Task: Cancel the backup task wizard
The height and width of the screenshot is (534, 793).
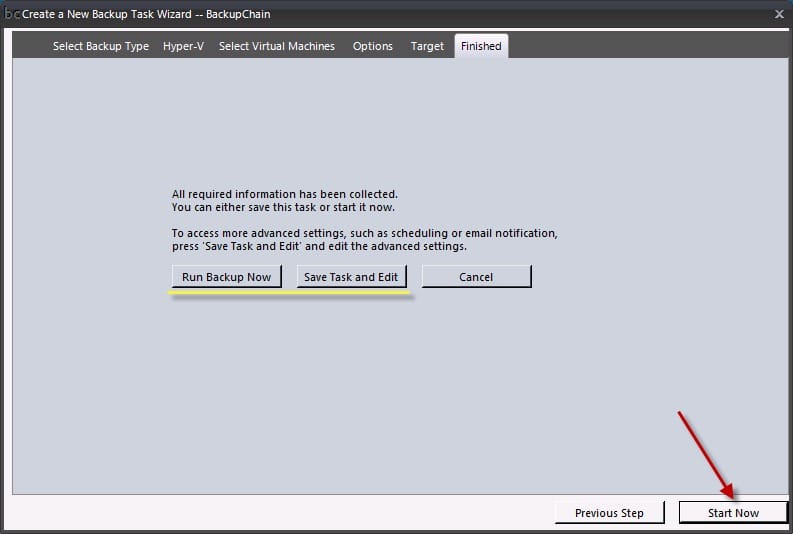Action: coord(476,277)
